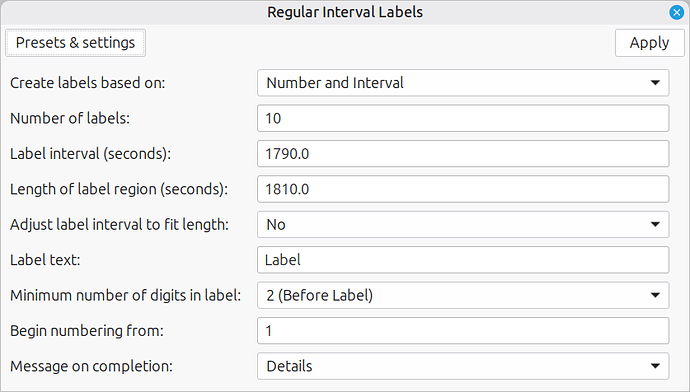The height and width of the screenshot is (392, 690).
Task: Click the Regular Interval Labels title bar
Action: pos(345,12)
